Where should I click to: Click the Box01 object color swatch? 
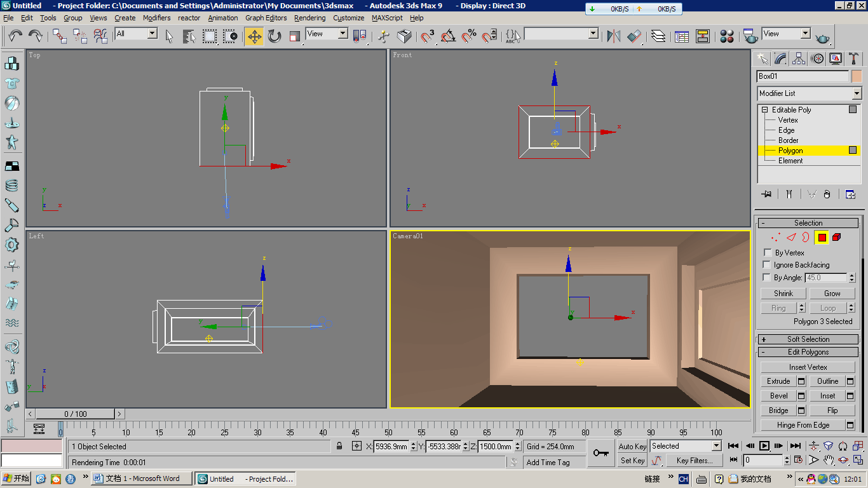coord(856,76)
